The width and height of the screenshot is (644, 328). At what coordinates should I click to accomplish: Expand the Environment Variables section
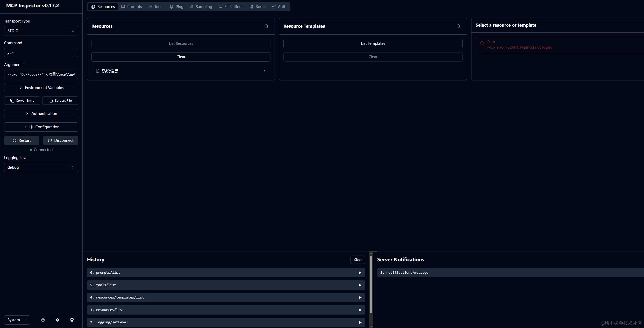41,88
